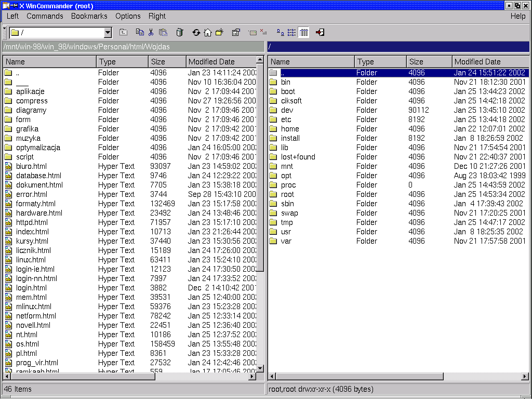The width and height of the screenshot is (532, 399).
Task: Select the grafika folder name
Action: (27, 129)
